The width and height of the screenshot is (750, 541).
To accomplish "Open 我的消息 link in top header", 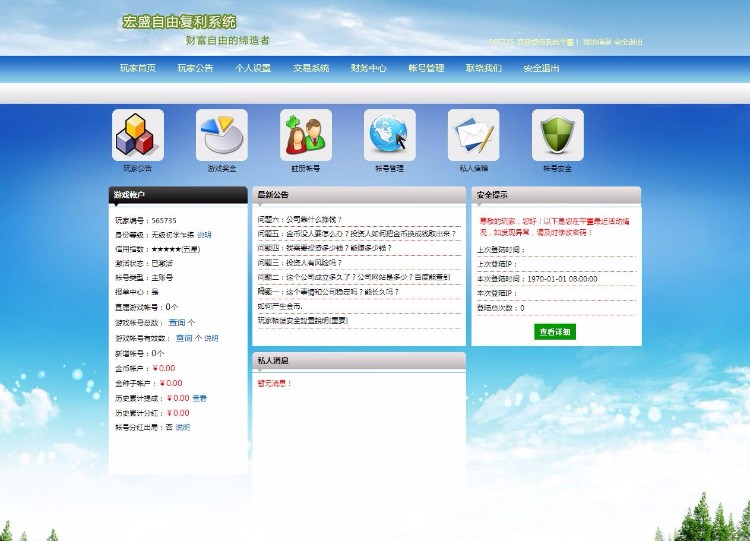I will (x=597, y=42).
